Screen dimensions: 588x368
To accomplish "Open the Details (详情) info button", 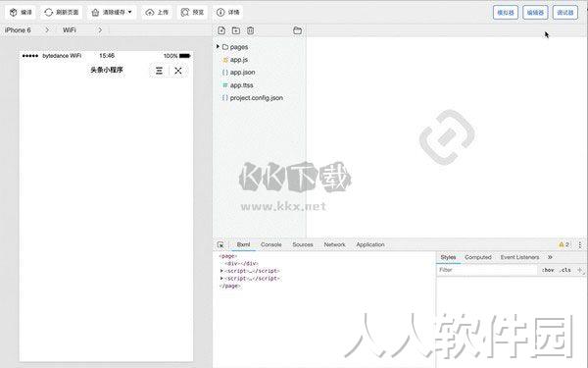I will click(227, 13).
